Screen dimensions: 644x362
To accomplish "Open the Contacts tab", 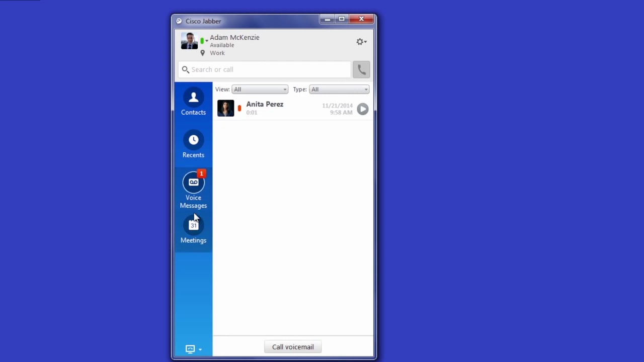I will (x=193, y=102).
